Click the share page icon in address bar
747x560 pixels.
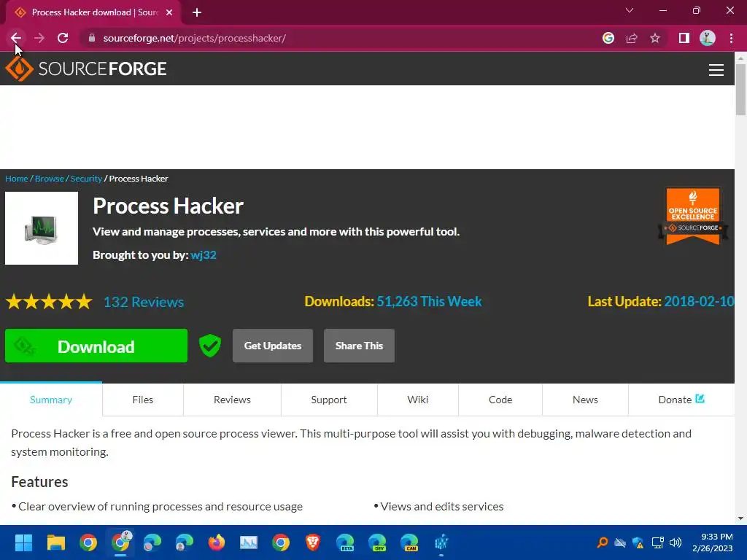point(632,38)
